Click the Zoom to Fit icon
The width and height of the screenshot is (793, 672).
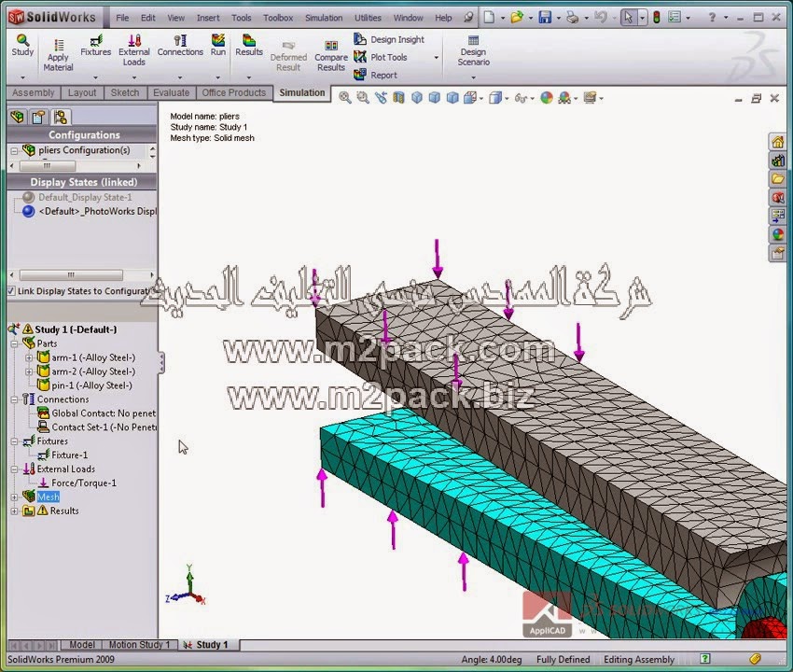point(345,98)
